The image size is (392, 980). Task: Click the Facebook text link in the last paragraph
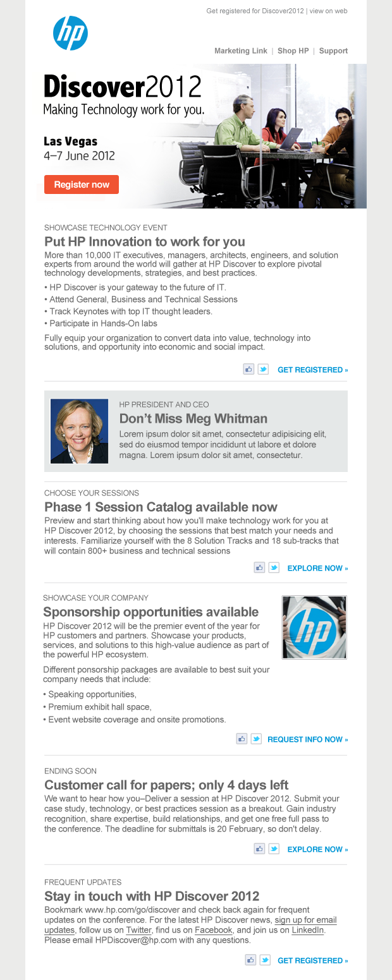coord(214,930)
